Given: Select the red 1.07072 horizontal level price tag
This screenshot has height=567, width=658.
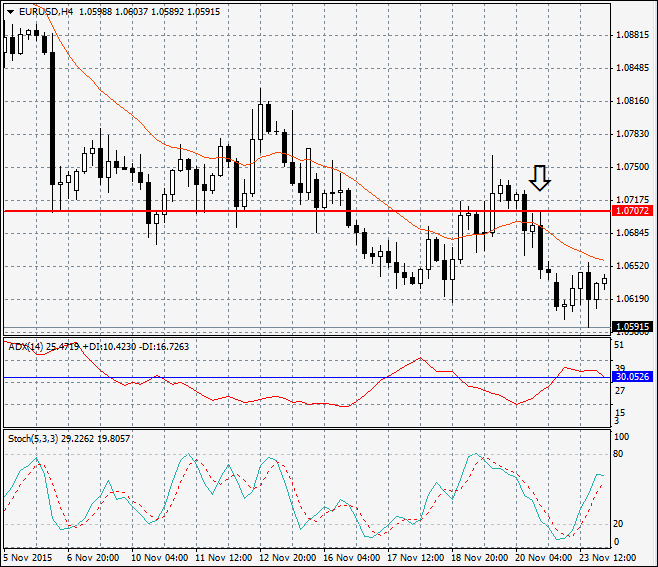Looking at the screenshot, I should (632, 211).
